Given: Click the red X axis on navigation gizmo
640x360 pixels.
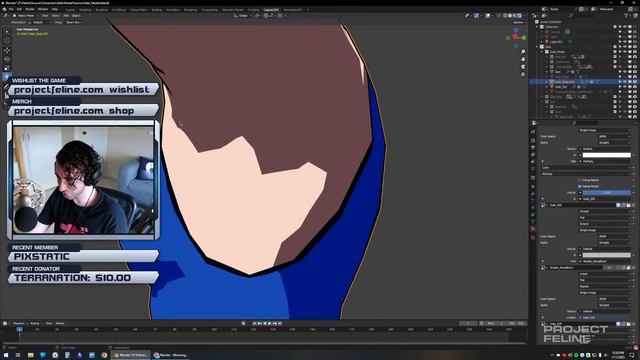Looking at the screenshot, I should 515,37.
